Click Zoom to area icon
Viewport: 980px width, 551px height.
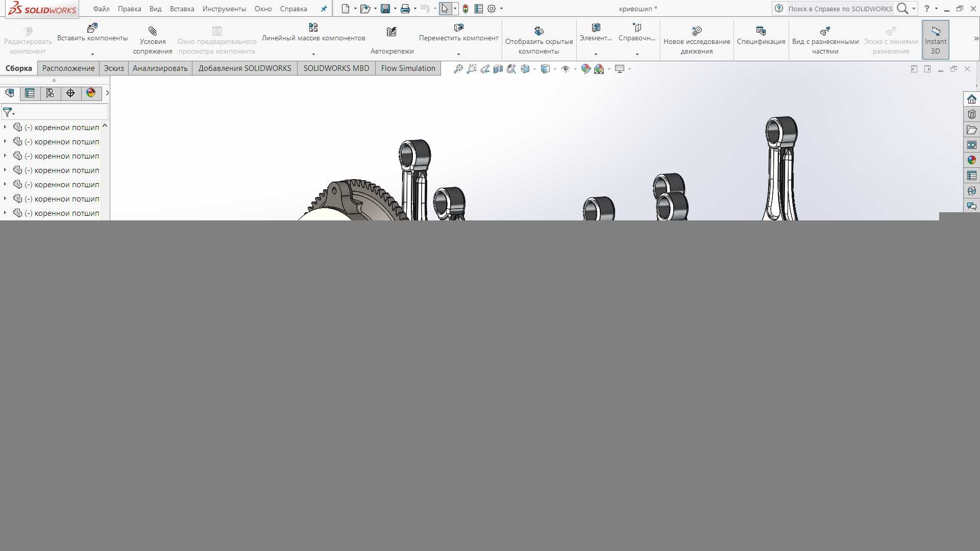[472, 69]
